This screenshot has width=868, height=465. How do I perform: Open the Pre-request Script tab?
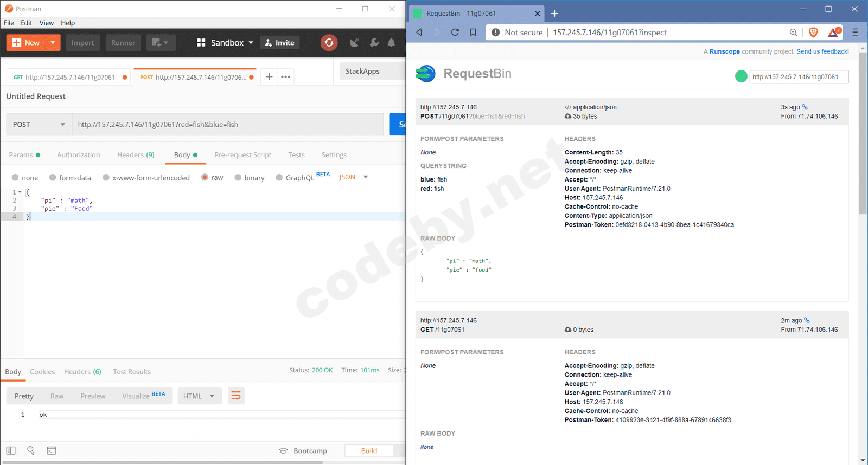point(242,154)
